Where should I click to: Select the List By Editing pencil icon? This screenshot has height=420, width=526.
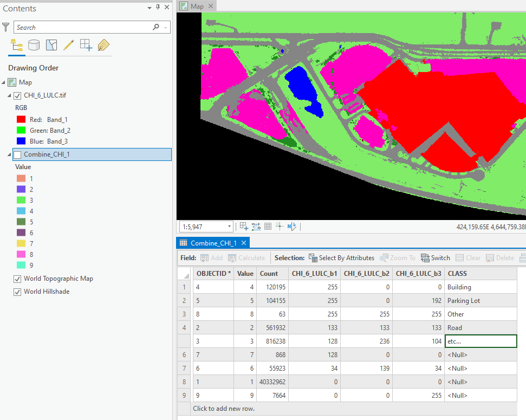pos(68,45)
